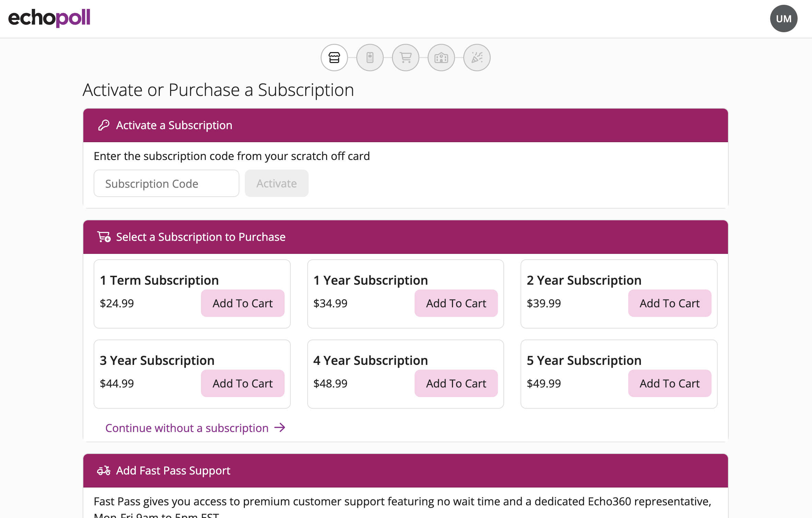Click Continue without a subscription link

[x=195, y=427]
